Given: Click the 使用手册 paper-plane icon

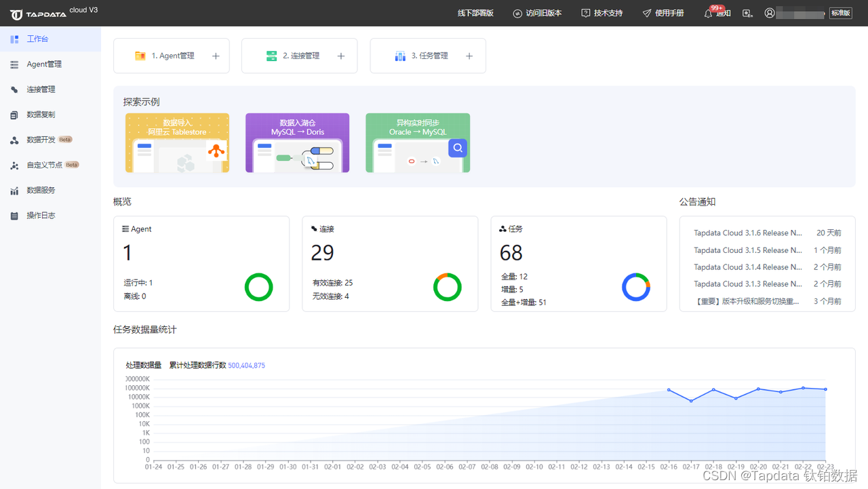Looking at the screenshot, I should (647, 14).
